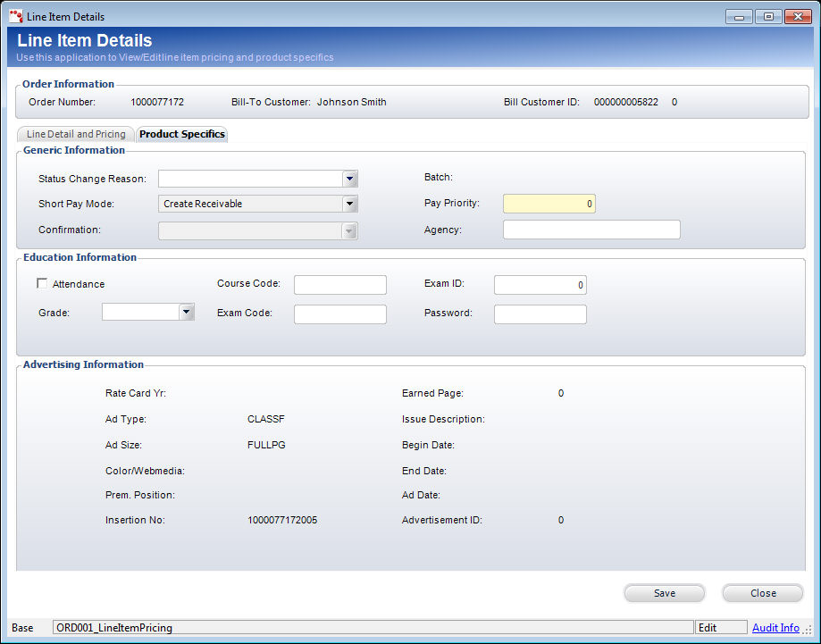Viewport: 821px width, 644px height.
Task: Select the Product Specifics tab
Action: pos(182,134)
